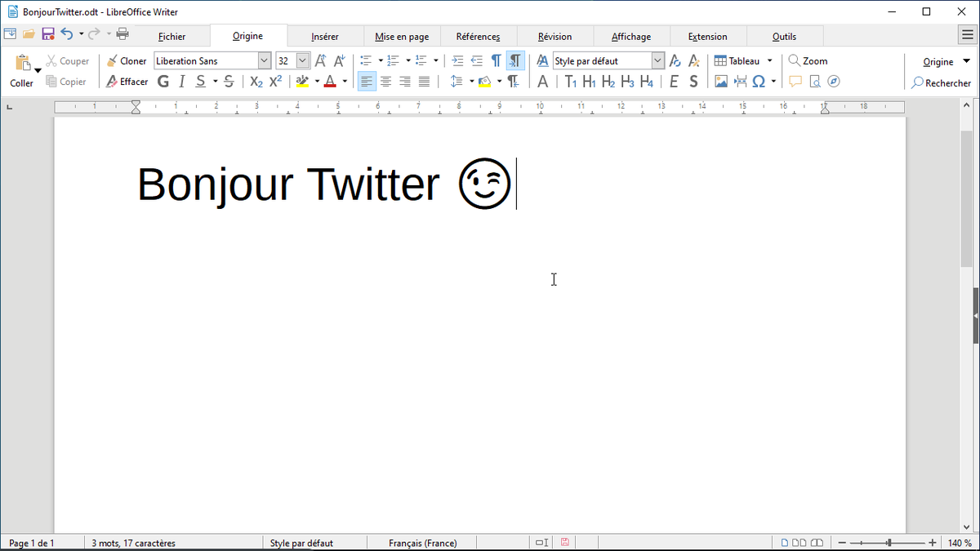Image resolution: width=980 pixels, height=551 pixels.
Task: Open the Références tab
Action: pos(478,37)
